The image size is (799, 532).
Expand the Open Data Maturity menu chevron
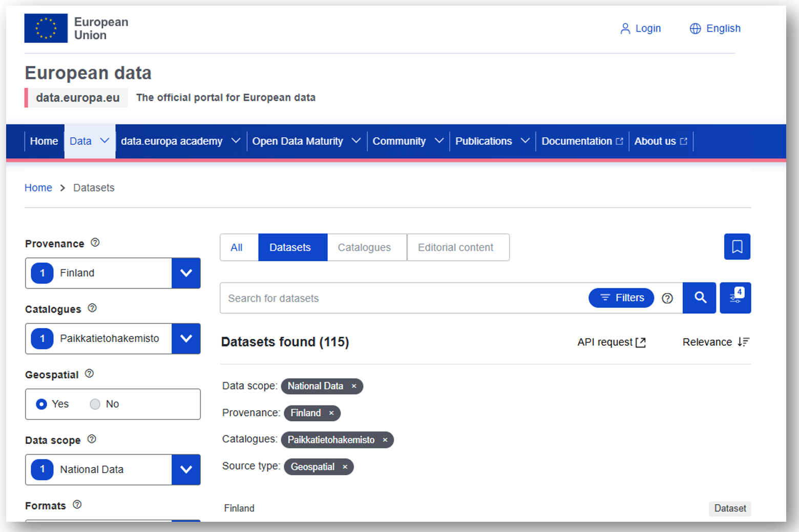click(x=356, y=141)
